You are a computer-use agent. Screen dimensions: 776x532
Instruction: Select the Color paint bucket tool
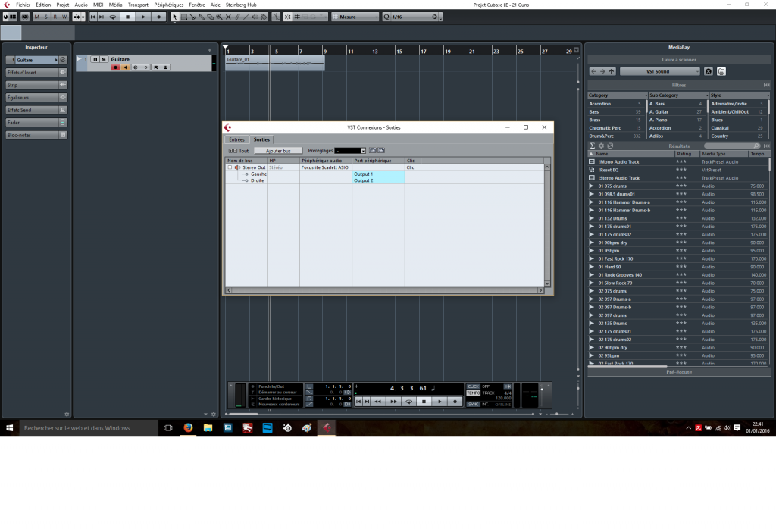[264, 17]
